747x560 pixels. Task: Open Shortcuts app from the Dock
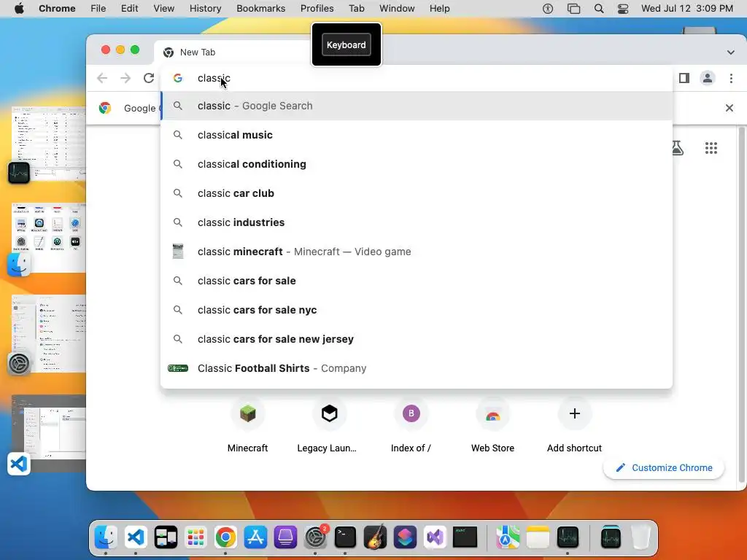406,537
